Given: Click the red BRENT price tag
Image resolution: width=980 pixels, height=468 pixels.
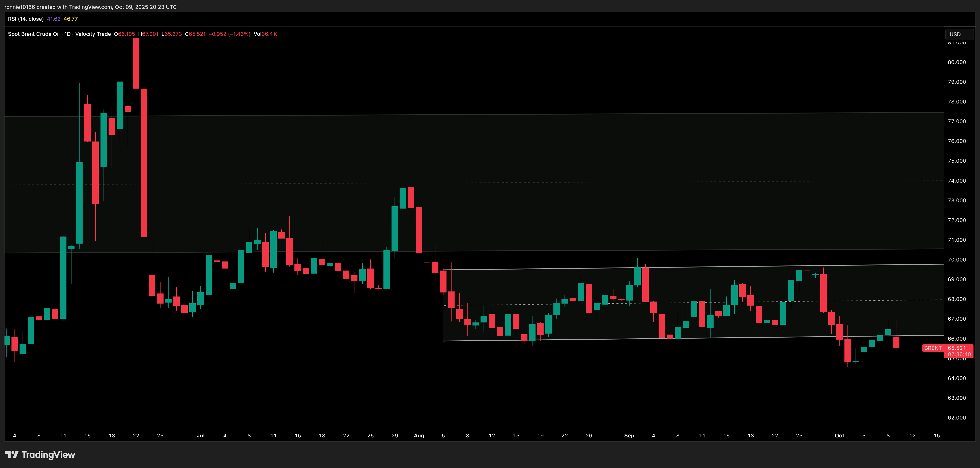Looking at the screenshot, I should [933, 348].
